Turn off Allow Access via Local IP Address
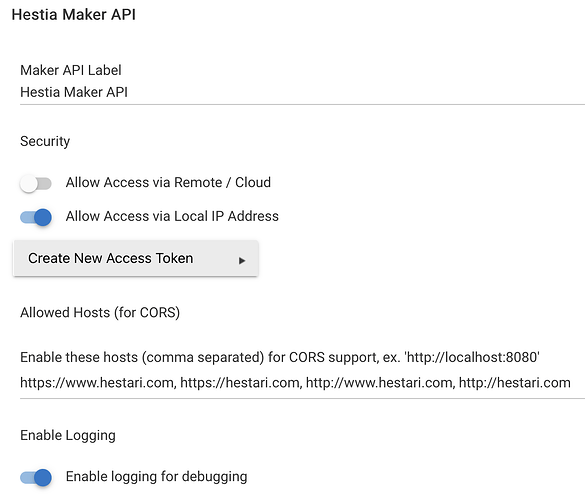The width and height of the screenshot is (585, 500). coord(36,217)
